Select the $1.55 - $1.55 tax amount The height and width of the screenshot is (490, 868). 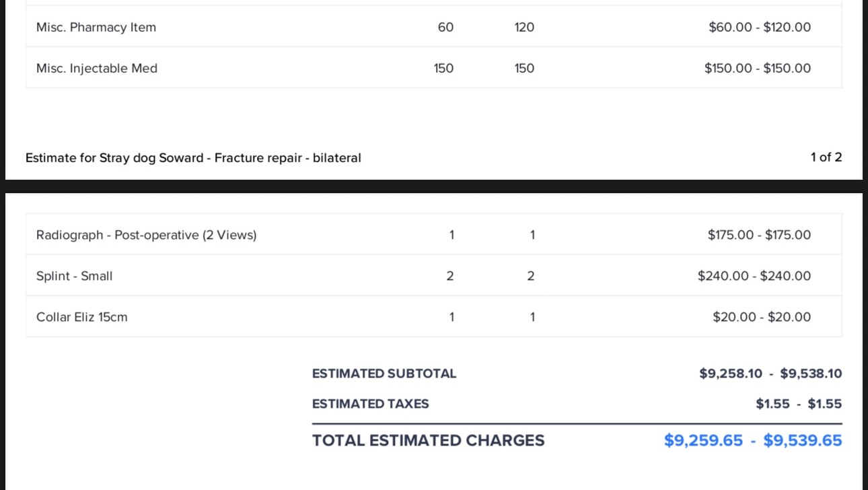799,404
